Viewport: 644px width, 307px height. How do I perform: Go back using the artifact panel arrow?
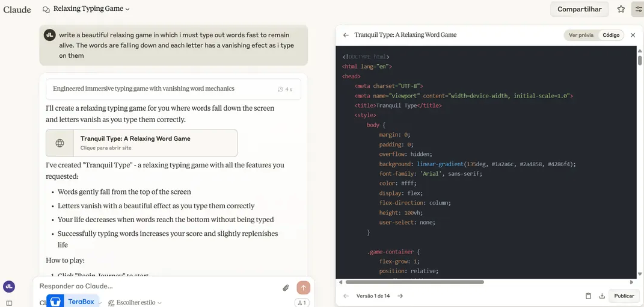point(346,35)
